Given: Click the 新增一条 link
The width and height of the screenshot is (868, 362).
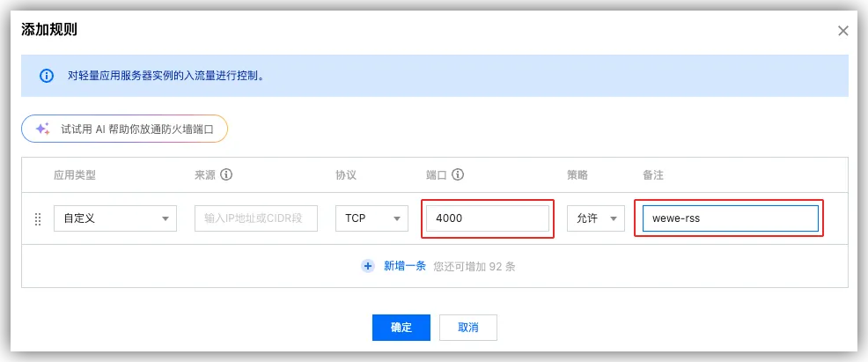Looking at the screenshot, I should [405, 266].
